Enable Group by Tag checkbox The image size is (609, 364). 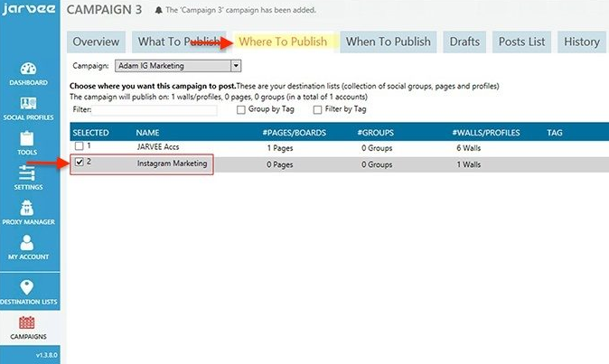click(241, 110)
